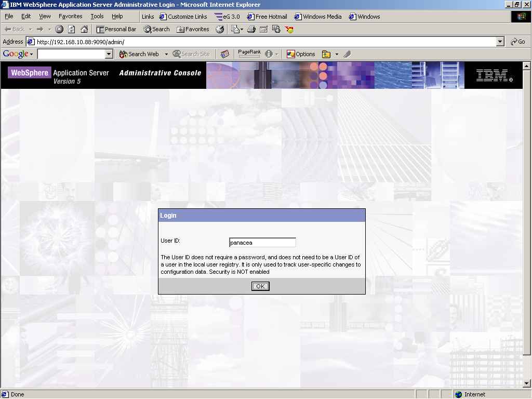Image resolution: width=532 pixels, height=399 pixels.
Task: Click the Edit page icon
Action: click(263, 29)
